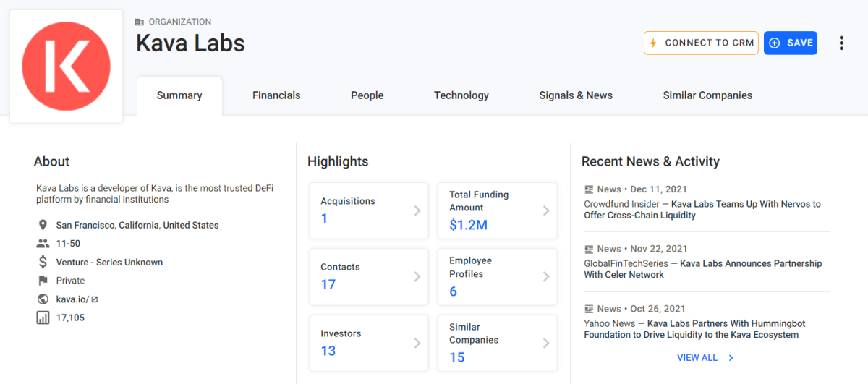Screen dimensions: 868x392
Task: Click the Kava Labs logo thumbnail
Action: coord(66,66)
